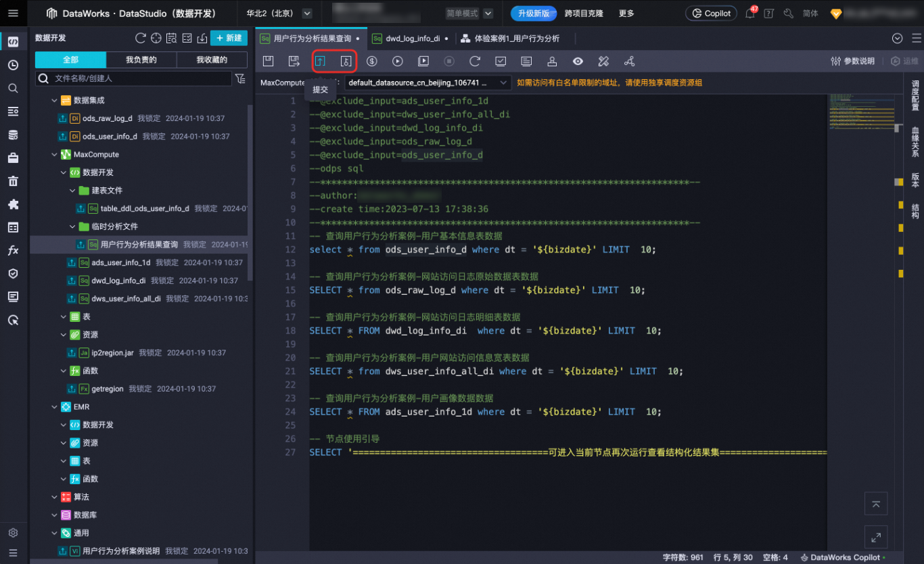Click the view log list icon
924x564 pixels.
[x=526, y=61]
